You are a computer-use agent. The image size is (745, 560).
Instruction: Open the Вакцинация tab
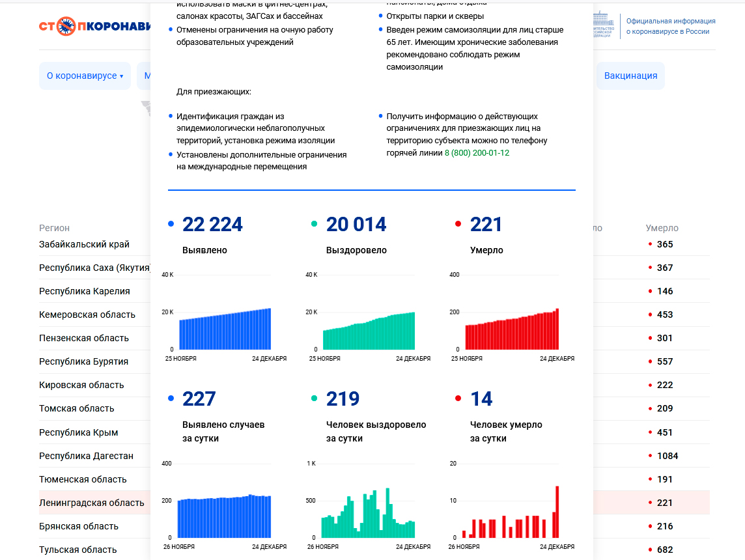click(x=630, y=76)
